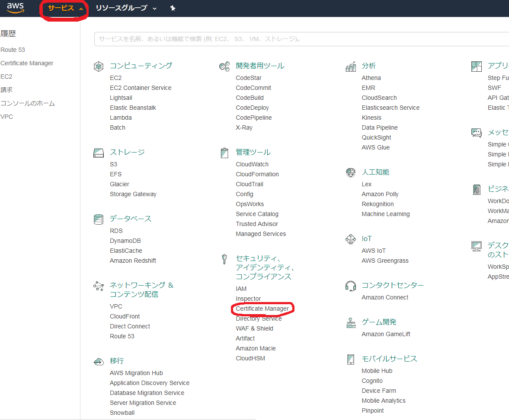Open Amazon Macie
This screenshot has width=509, height=420.
click(256, 348)
